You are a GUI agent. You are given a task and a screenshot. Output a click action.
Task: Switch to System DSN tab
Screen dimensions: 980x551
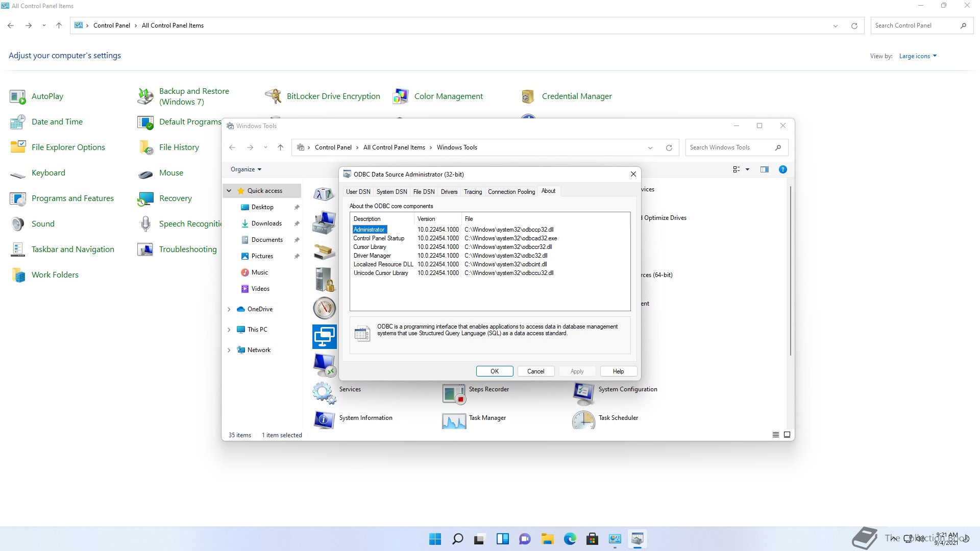tap(391, 192)
